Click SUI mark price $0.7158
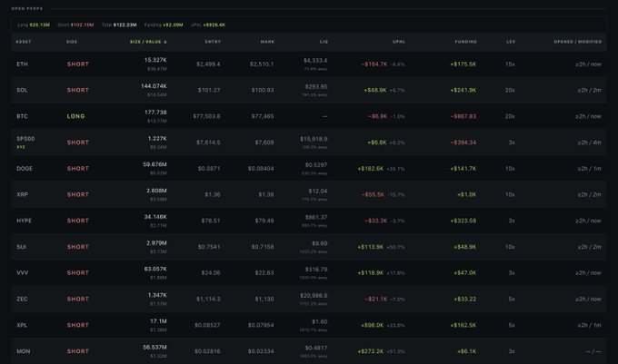 [x=263, y=247]
